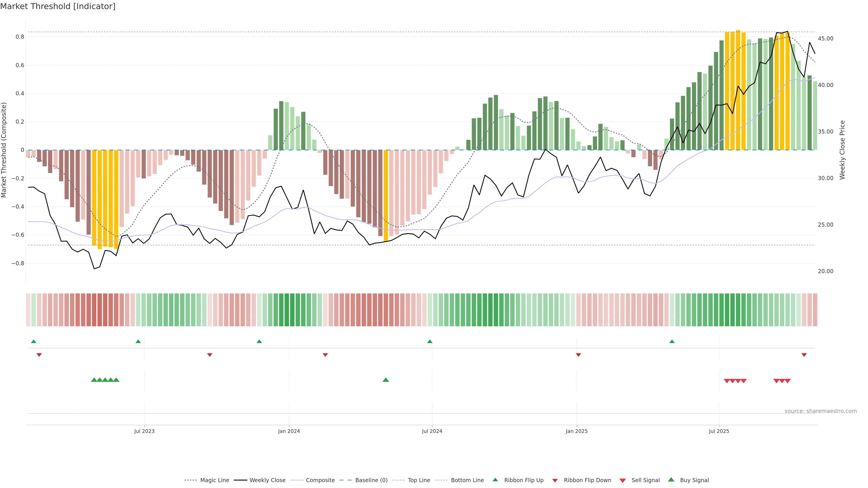The height and width of the screenshot is (488, 868).
Task: Click the ribbon flip down marker at Jan 2025
Action: click(578, 355)
